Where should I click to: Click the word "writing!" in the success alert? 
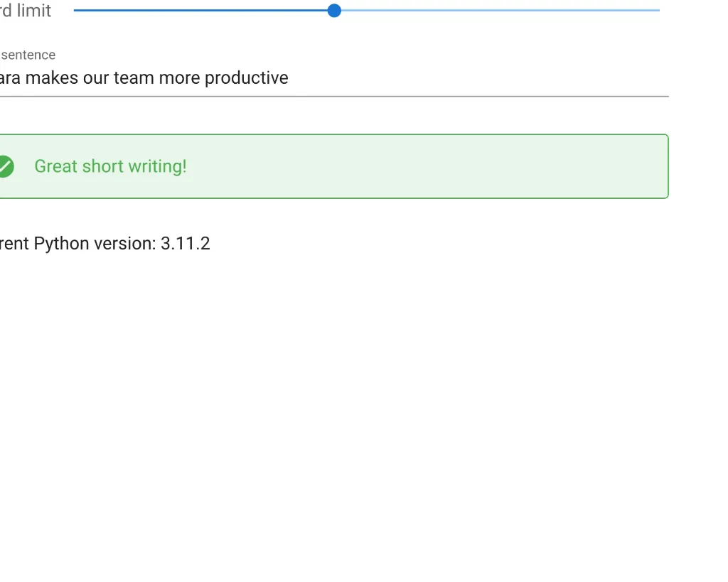pos(158,166)
